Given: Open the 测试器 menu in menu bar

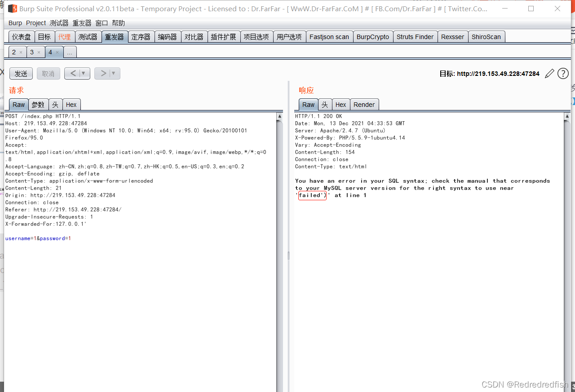Looking at the screenshot, I should (x=59, y=23).
